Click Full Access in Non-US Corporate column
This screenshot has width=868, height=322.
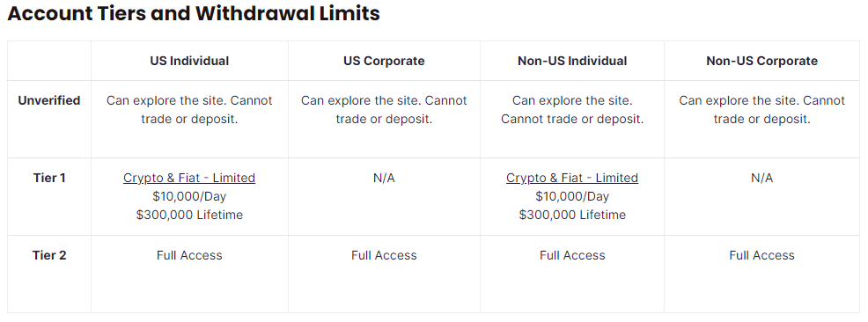point(761,256)
